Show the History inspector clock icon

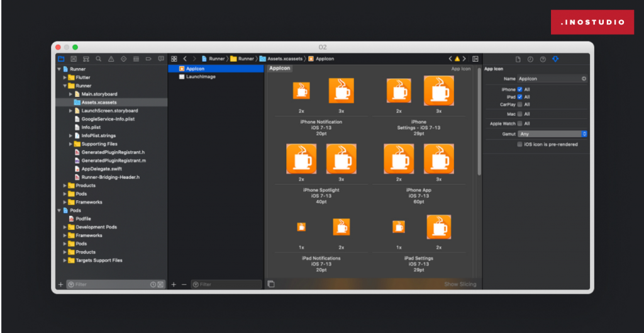click(530, 59)
